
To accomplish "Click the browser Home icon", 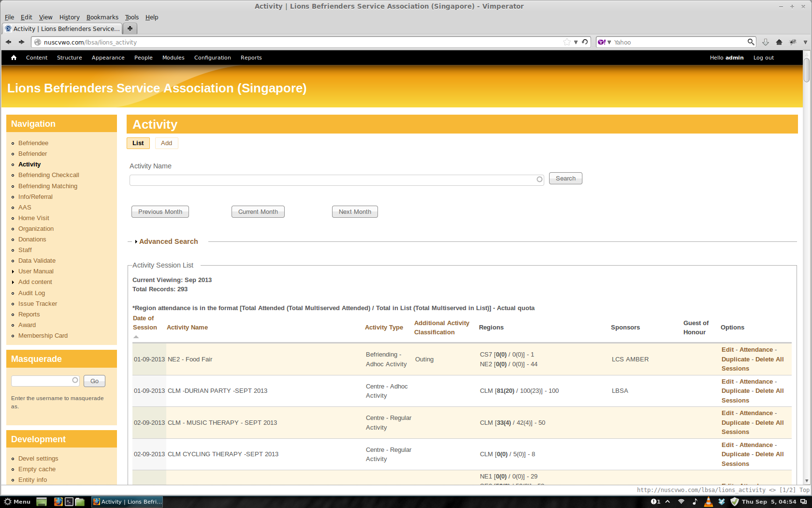I will point(779,42).
